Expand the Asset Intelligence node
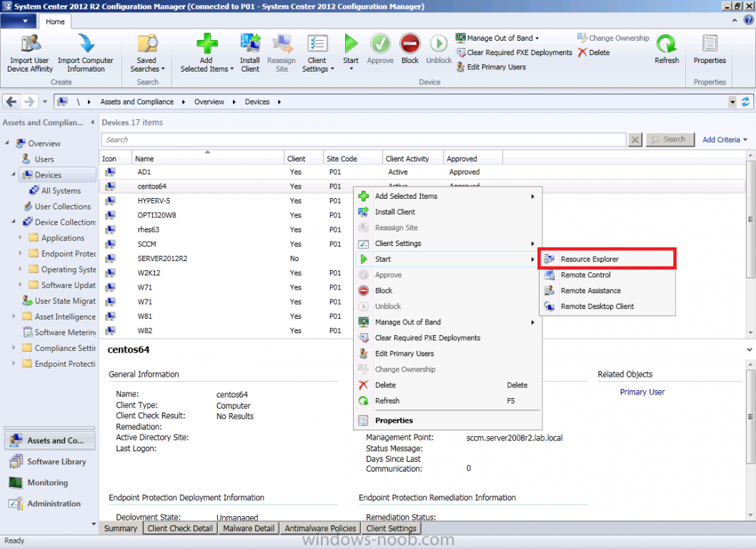This screenshot has height=549, width=756. pos(14,316)
